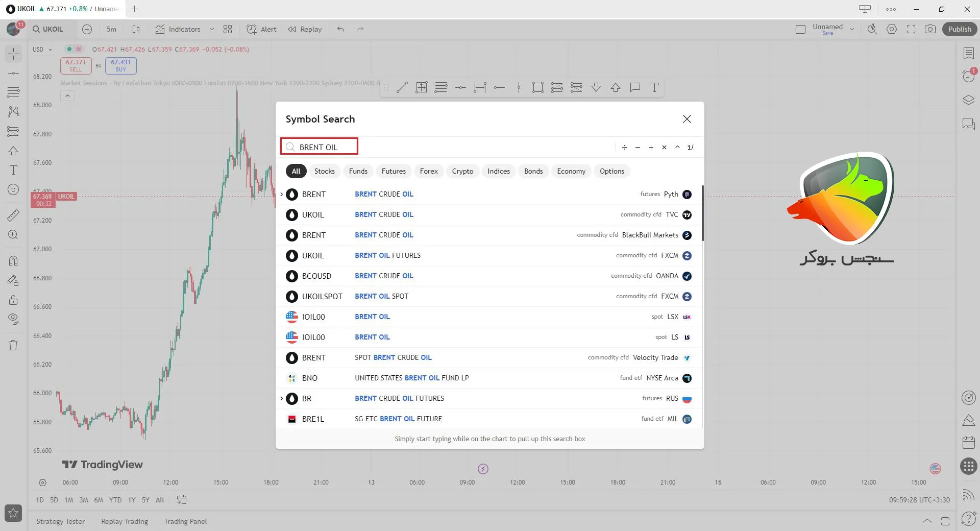
Task: Toggle hide all drawings eye icon
Action: [x=13, y=319]
